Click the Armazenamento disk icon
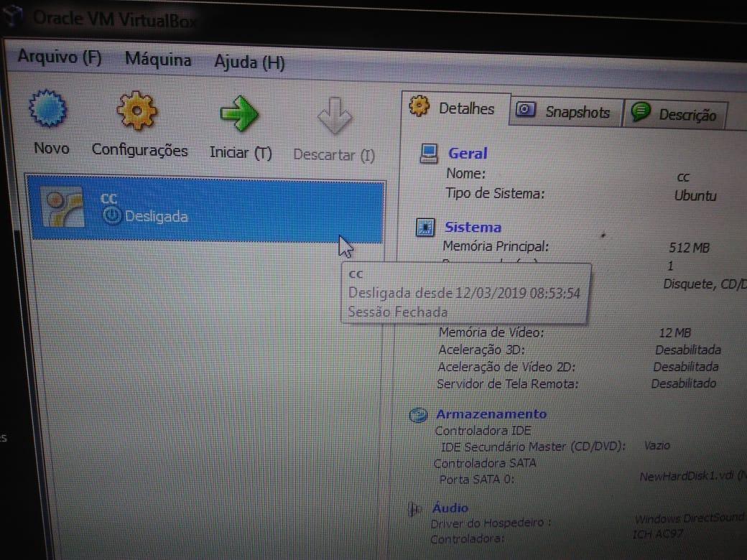747x560 pixels. [418, 415]
